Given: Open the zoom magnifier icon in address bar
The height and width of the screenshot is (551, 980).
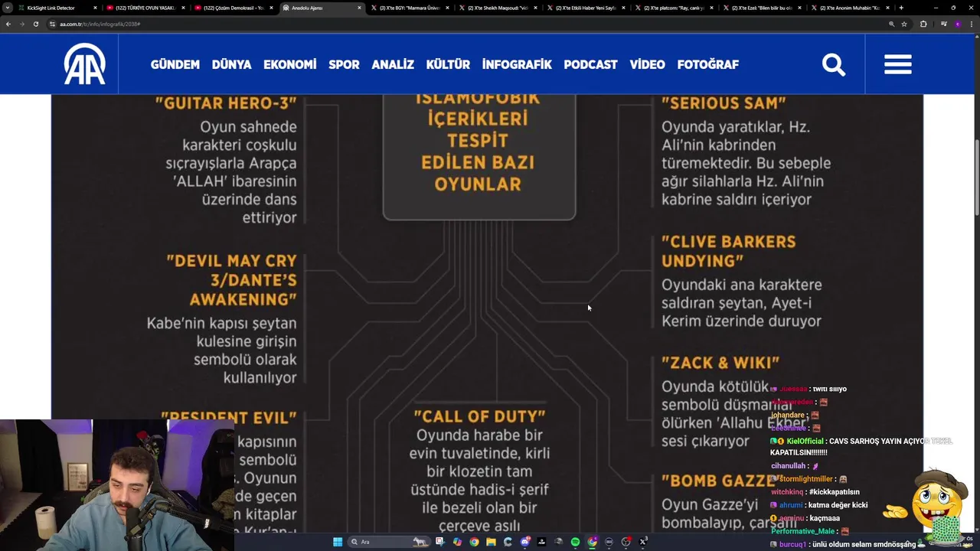Looking at the screenshot, I should 891,24.
